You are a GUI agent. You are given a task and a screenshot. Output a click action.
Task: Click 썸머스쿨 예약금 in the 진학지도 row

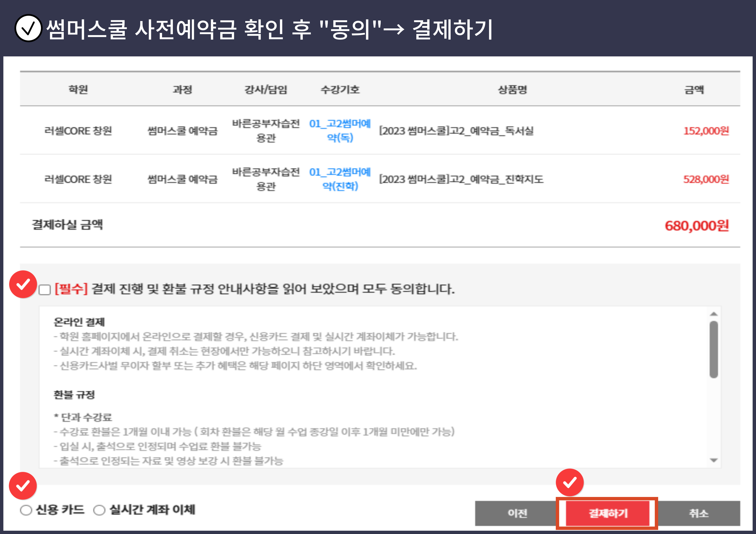click(x=182, y=179)
